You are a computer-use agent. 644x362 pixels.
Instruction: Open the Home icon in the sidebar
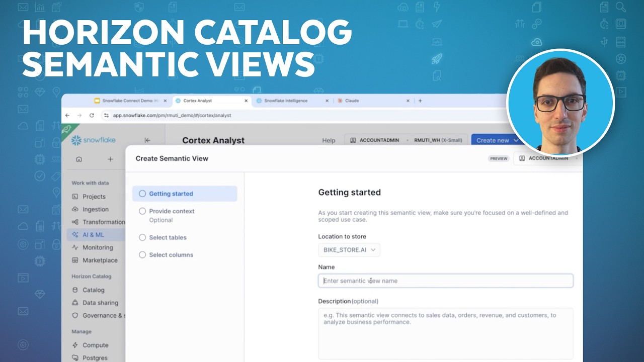(79, 159)
